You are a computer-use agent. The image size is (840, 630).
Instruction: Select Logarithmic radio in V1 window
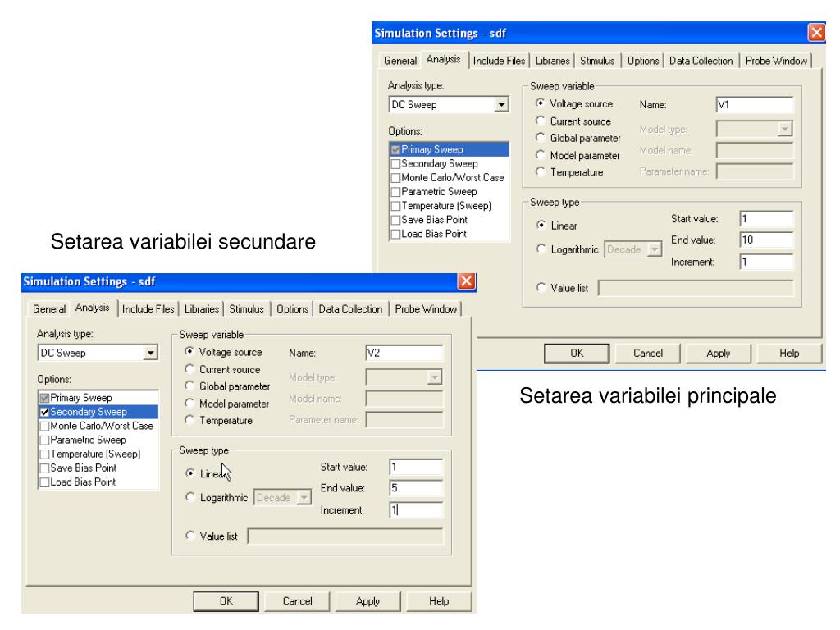click(x=541, y=249)
